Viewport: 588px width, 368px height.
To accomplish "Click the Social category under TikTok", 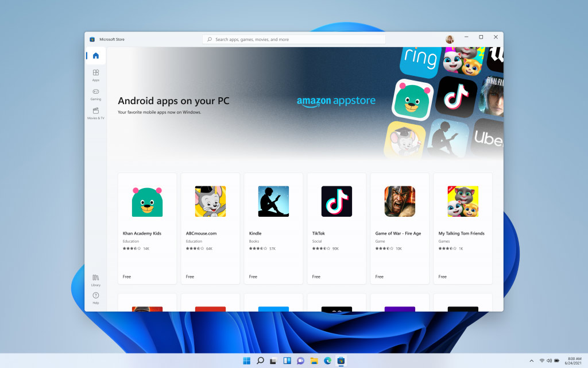I will point(317,241).
